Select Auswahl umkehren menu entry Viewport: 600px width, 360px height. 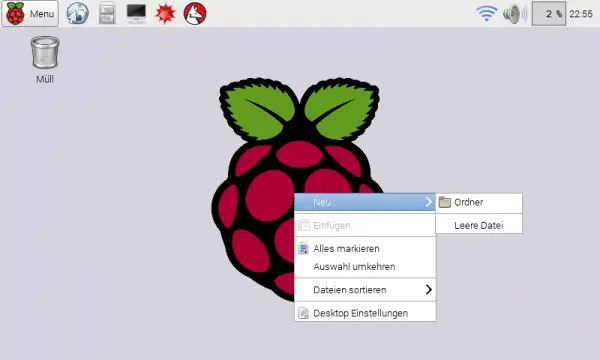pyautogui.click(x=365, y=267)
